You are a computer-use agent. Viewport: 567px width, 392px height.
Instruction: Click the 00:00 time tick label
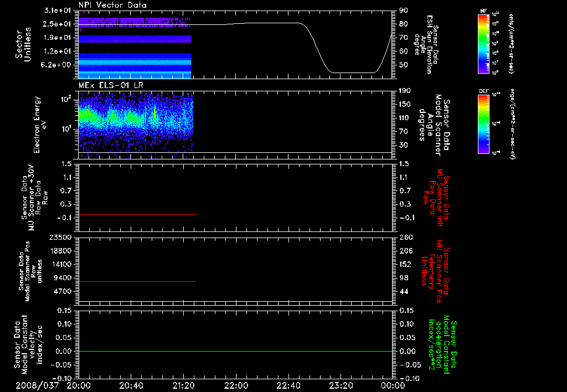pos(393,386)
